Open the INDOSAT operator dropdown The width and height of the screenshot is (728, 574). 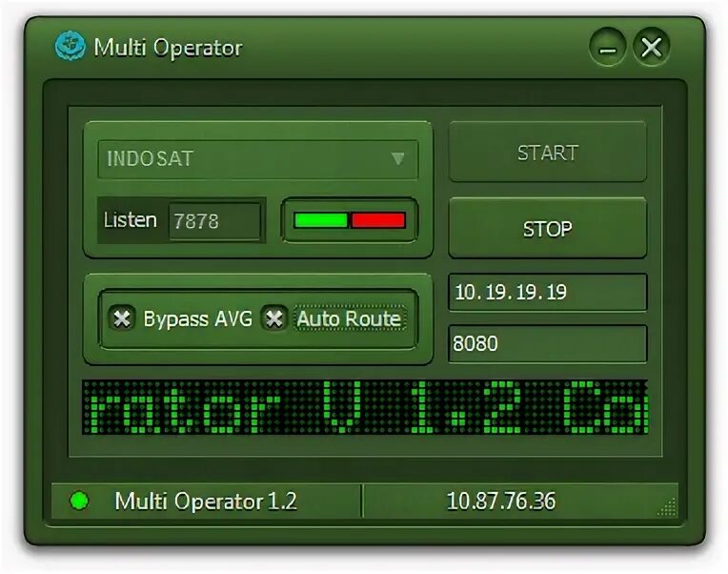click(x=257, y=159)
